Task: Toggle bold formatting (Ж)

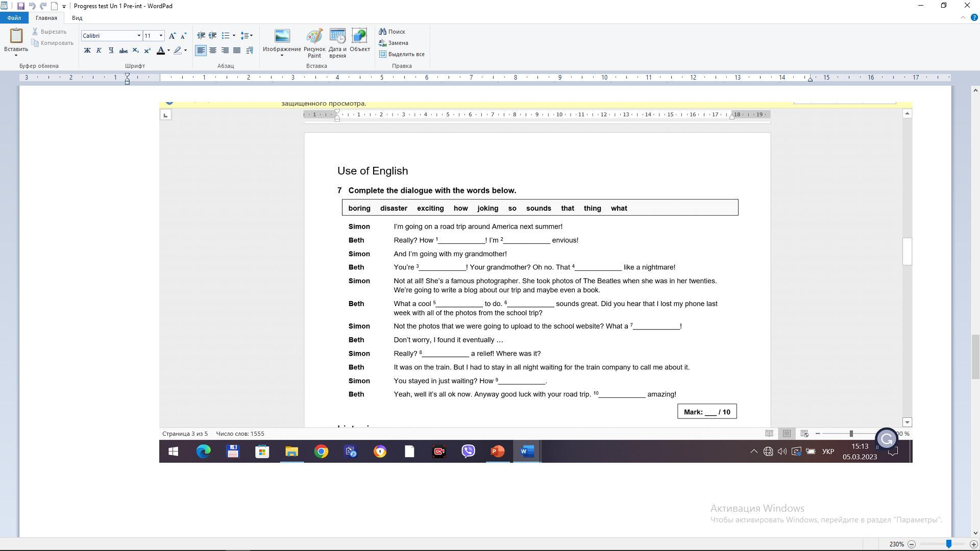Action: (87, 50)
